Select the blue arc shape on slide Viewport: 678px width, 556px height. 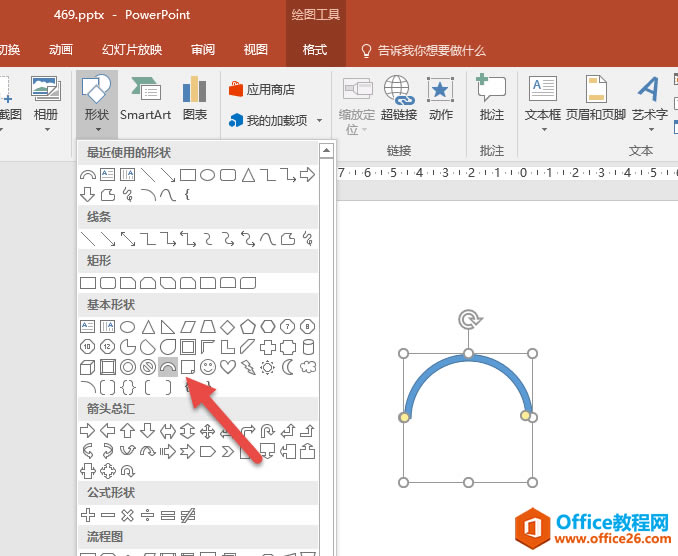(468, 360)
